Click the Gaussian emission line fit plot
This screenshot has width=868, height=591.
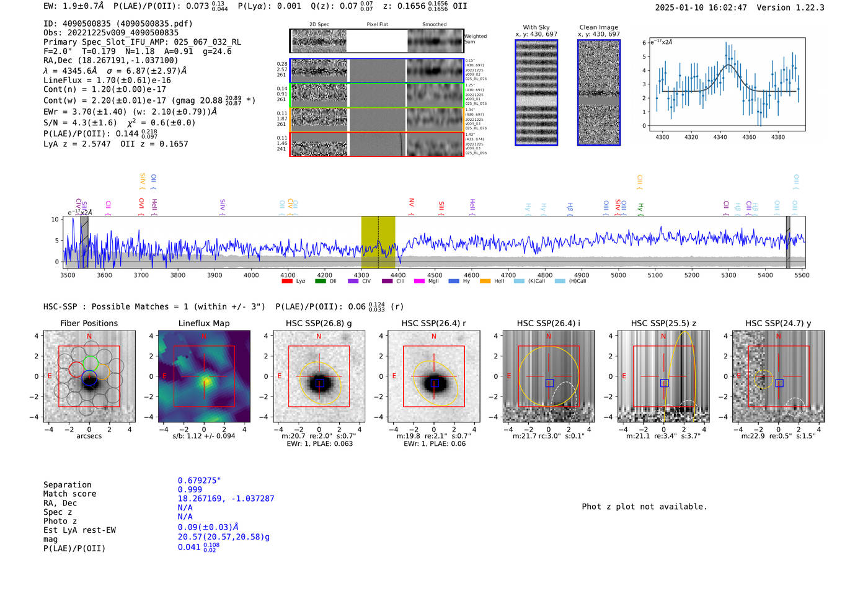[727, 84]
